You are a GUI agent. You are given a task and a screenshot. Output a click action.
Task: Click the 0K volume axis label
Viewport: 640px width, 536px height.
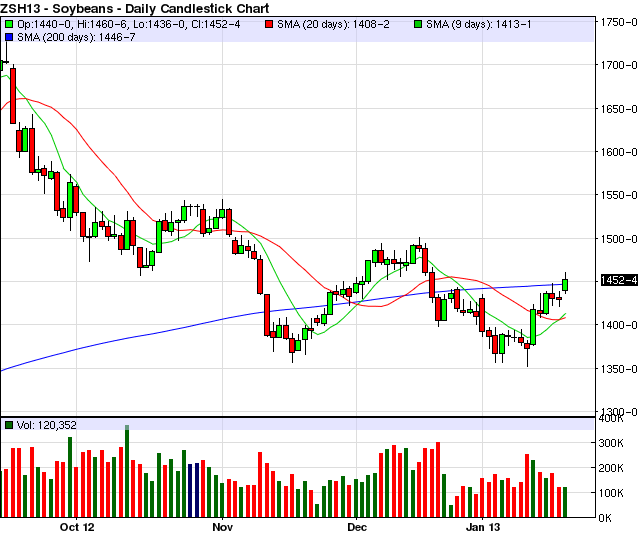click(605, 518)
